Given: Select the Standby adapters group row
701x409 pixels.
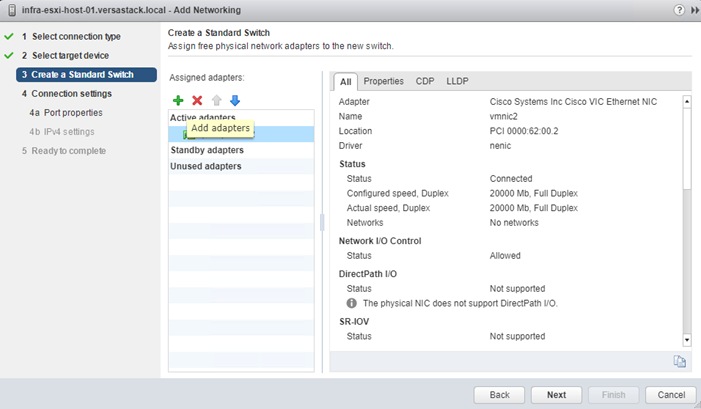Looking at the screenshot, I should 241,150.
